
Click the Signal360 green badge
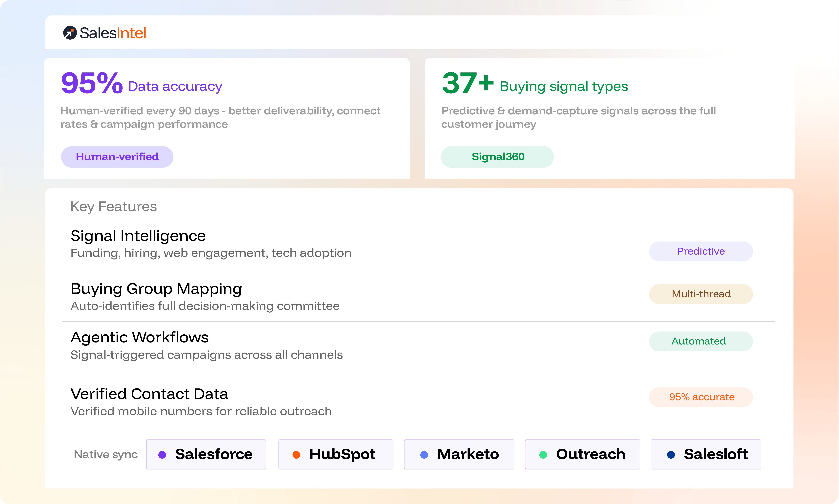[497, 157]
